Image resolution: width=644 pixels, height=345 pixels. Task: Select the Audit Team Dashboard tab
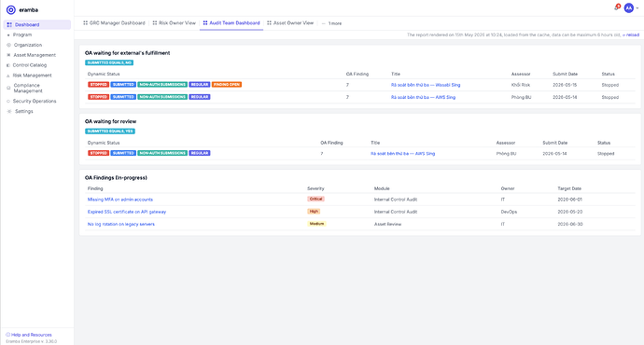(231, 23)
